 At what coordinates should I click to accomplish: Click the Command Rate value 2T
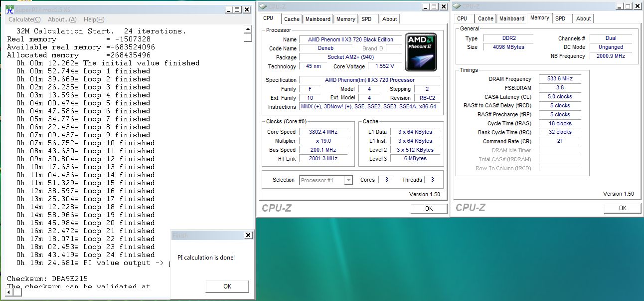click(560, 142)
